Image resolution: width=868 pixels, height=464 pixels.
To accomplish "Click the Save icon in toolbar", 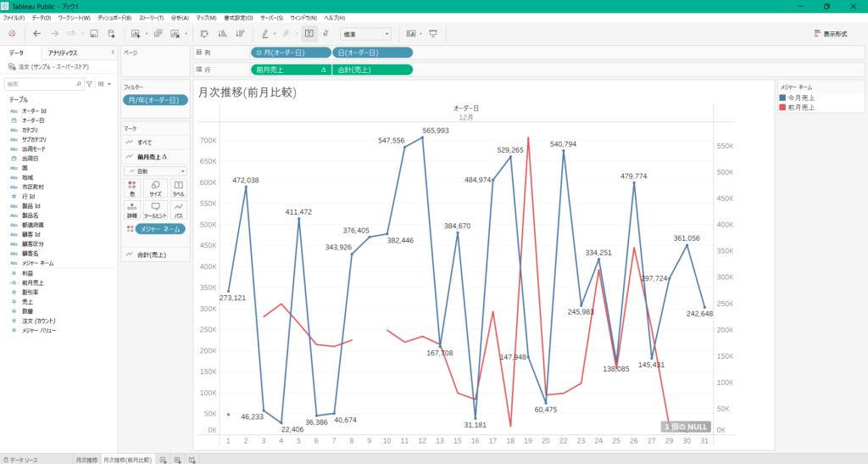I will (94, 34).
